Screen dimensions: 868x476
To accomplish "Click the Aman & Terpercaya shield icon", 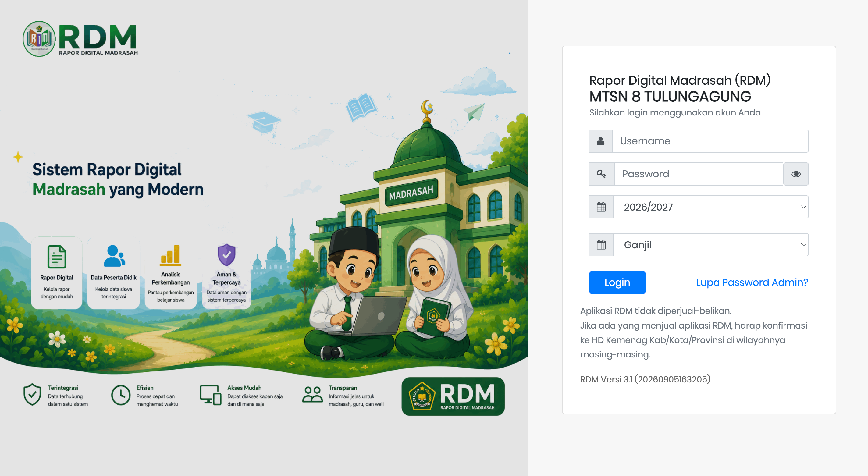I will pyautogui.click(x=226, y=255).
